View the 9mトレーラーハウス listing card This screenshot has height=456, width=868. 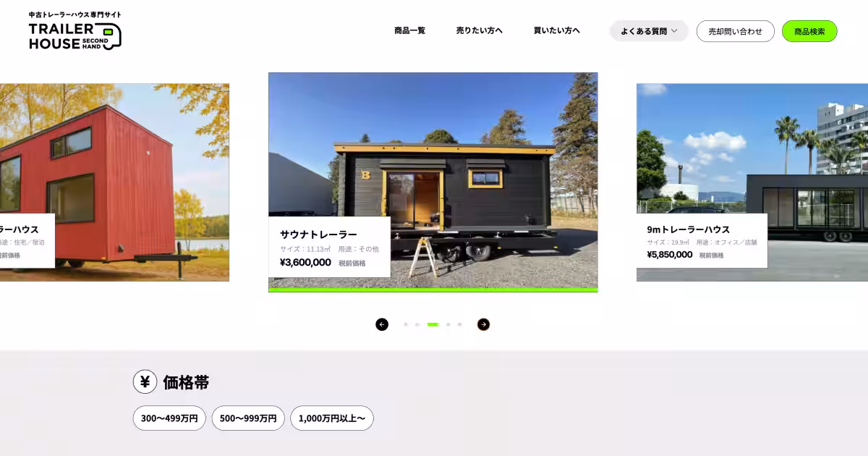tap(702, 241)
